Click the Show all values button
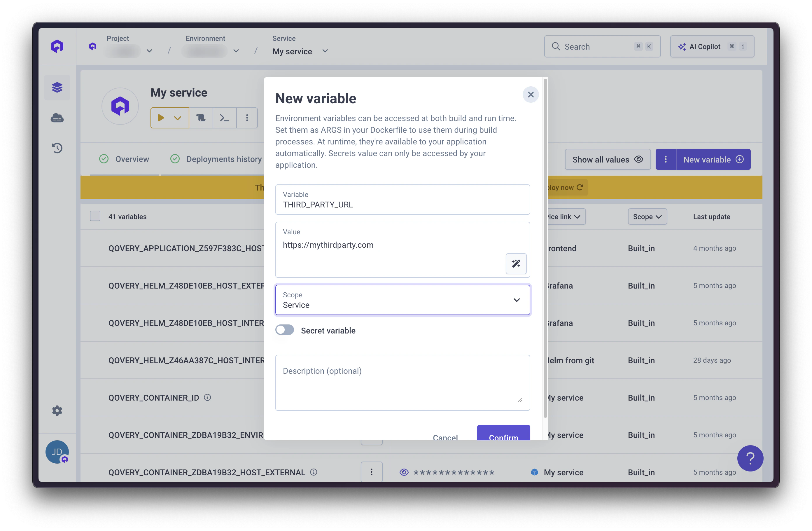Image resolution: width=812 pixels, height=531 pixels. tap(607, 159)
